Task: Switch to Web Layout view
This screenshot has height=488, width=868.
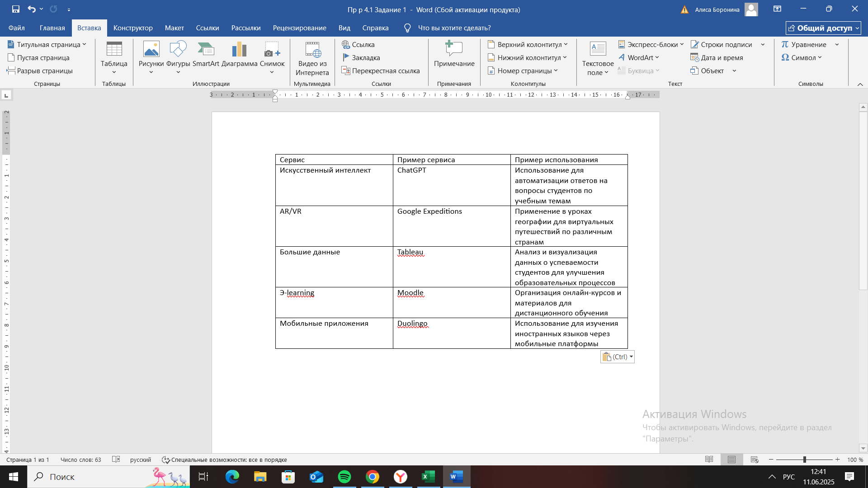Action: 755,460
